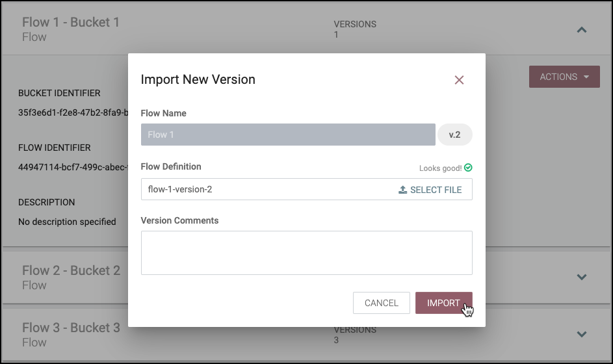Viewport: 613px width, 364px height.
Task: Click the VERSIONS count for Flow 1
Action: tap(336, 34)
